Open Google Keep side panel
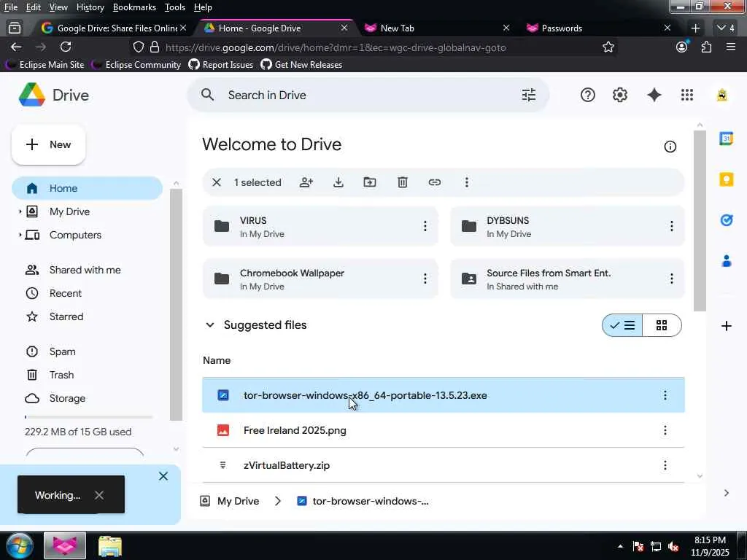Viewport: 747px width, 560px height. coord(727,179)
